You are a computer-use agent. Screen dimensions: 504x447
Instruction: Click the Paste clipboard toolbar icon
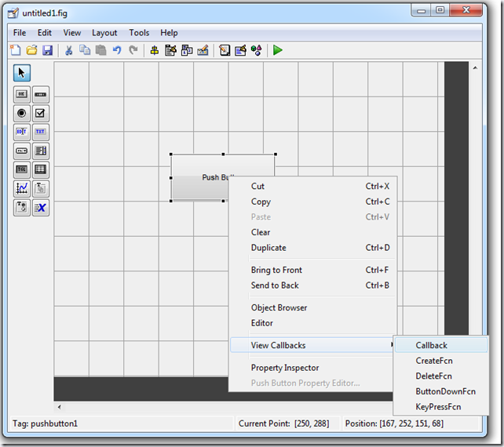pos(101,50)
